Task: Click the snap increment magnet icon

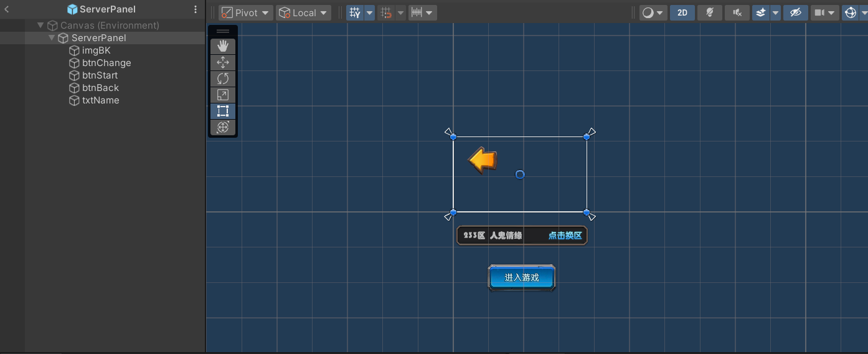Action: click(x=386, y=12)
